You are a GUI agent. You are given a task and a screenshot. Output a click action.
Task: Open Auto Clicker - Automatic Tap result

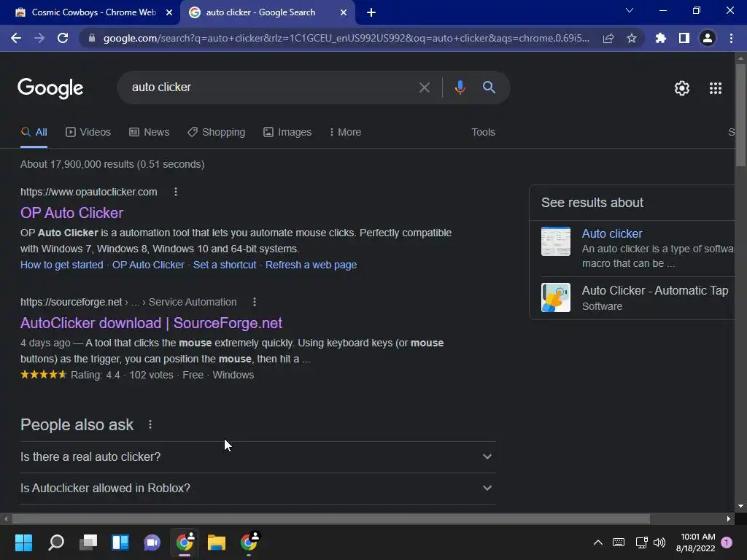(654, 290)
